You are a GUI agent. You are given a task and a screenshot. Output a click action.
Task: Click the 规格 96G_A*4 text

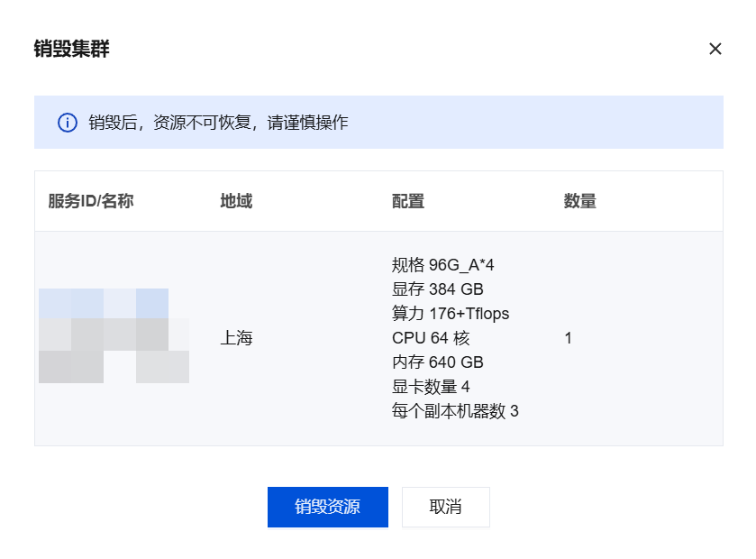[443, 265]
